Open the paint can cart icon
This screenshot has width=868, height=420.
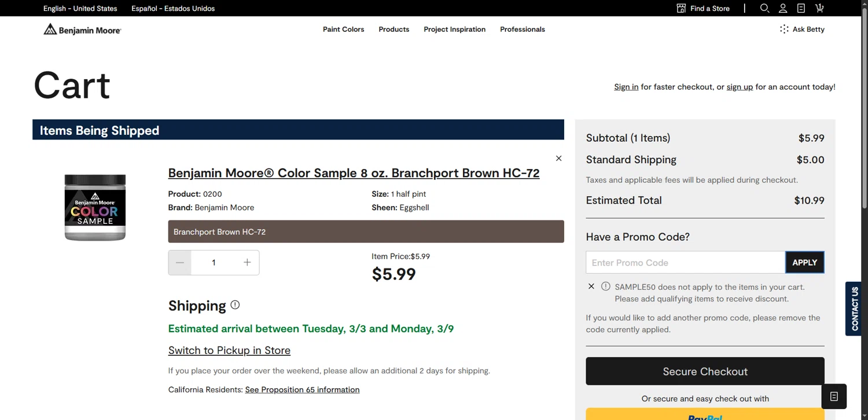click(x=819, y=8)
